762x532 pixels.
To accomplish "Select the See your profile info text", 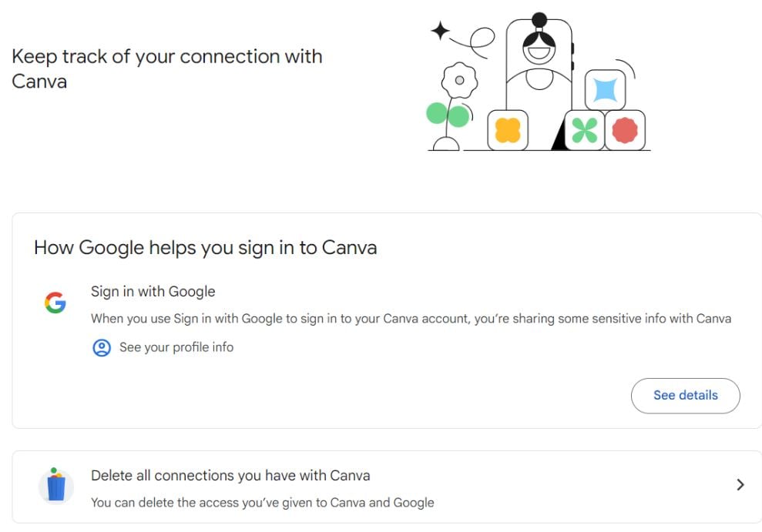I will point(176,347).
